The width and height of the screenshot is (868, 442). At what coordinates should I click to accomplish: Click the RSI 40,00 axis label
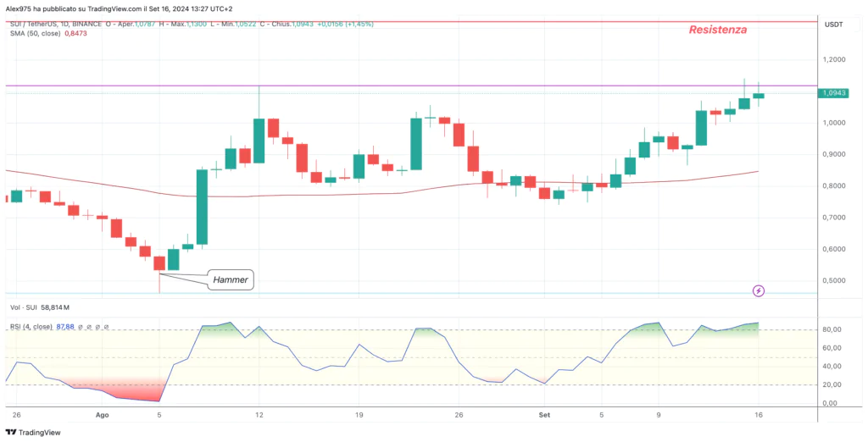click(x=832, y=366)
